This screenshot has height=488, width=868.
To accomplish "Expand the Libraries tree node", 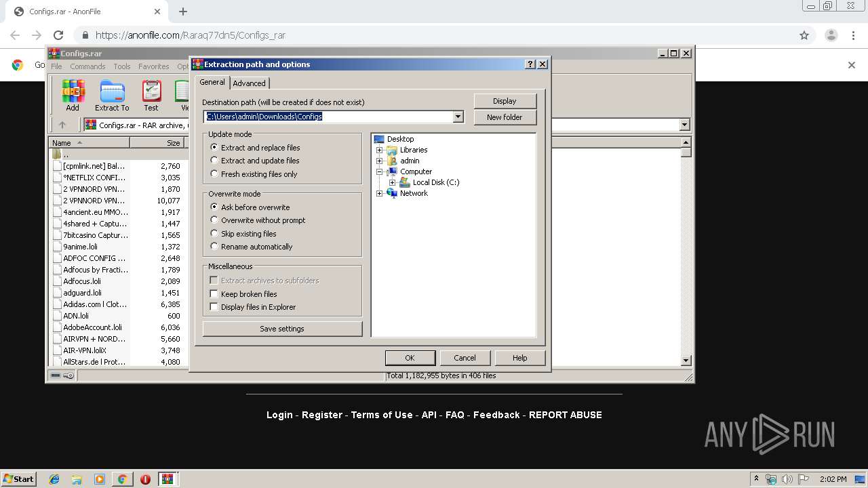I will click(379, 150).
